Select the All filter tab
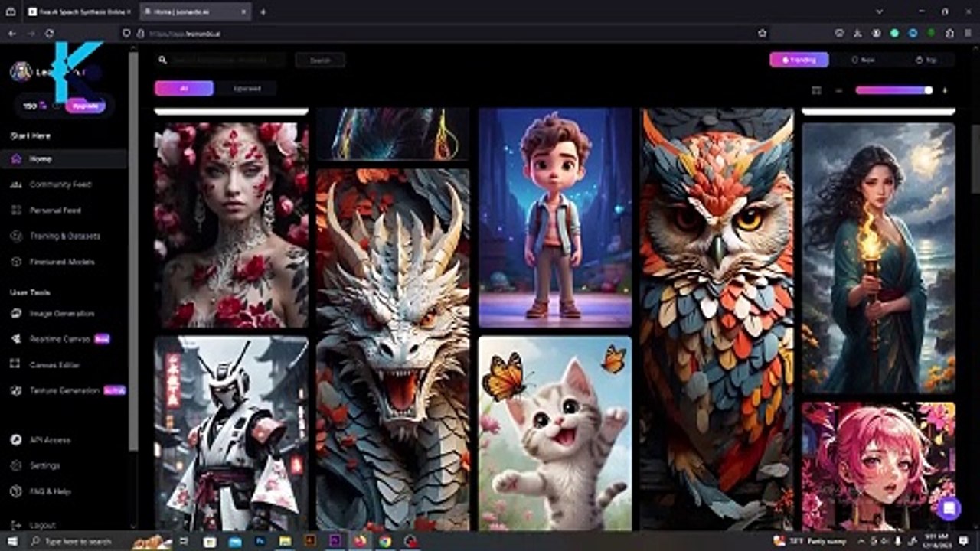Image resolution: width=980 pixels, height=551 pixels. coord(184,88)
